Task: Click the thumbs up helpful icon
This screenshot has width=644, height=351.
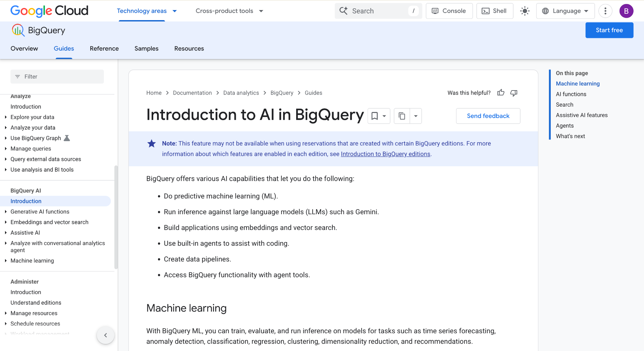Action: [501, 93]
